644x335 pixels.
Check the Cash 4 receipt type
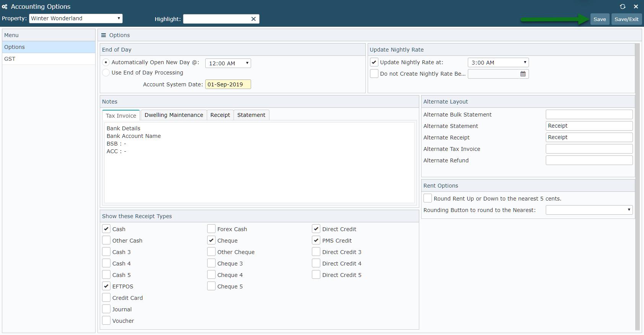pos(106,263)
